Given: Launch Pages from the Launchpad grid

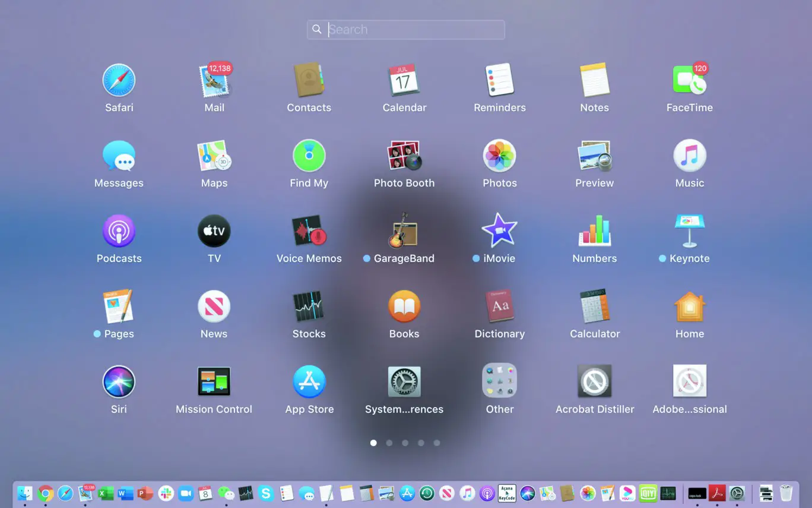Looking at the screenshot, I should 119,307.
